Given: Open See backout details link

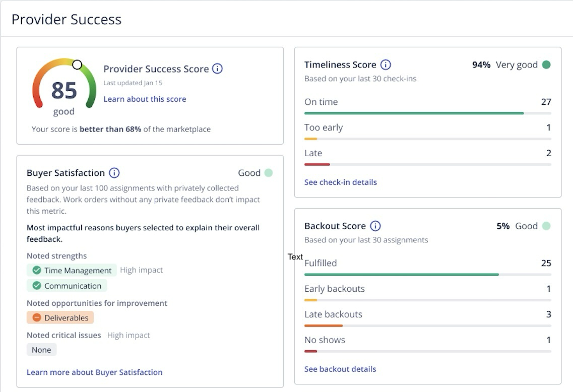Looking at the screenshot, I should (340, 369).
